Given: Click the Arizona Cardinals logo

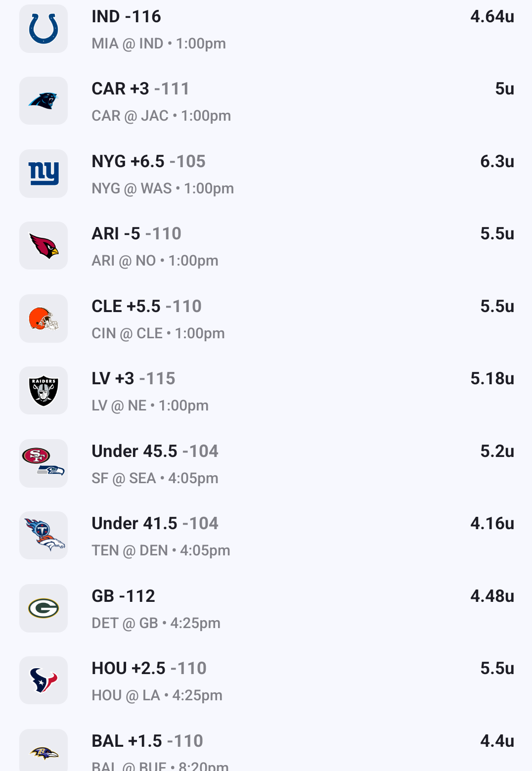Looking at the screenshot, I should click(x=44, y=246).
